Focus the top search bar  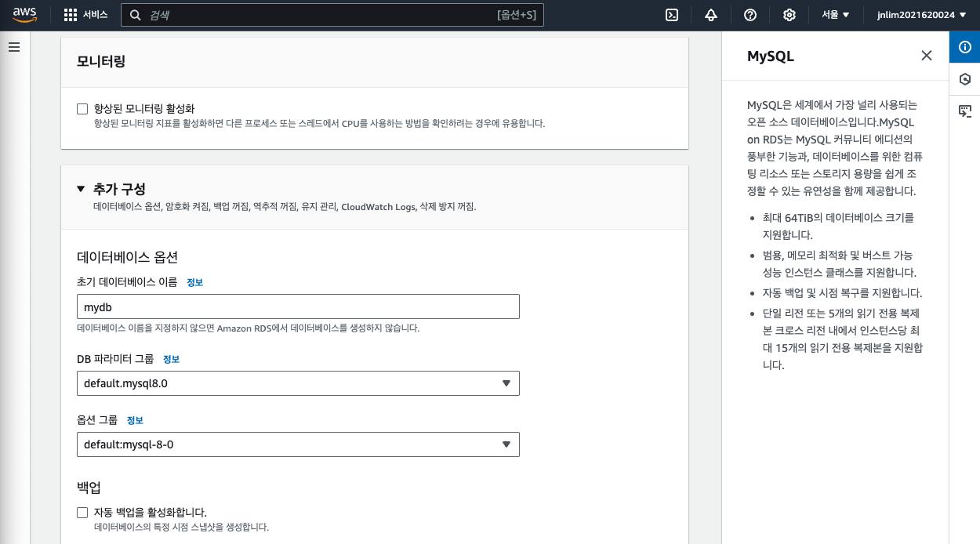pos(332,15)
